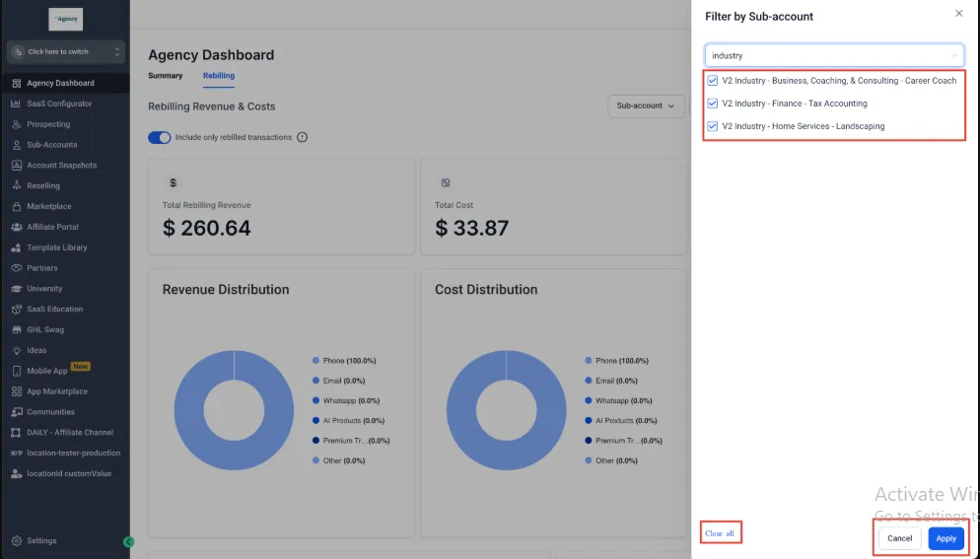980x559 pixels.
Task: Collapse the sidebar with green arrow
Action: 129,542
